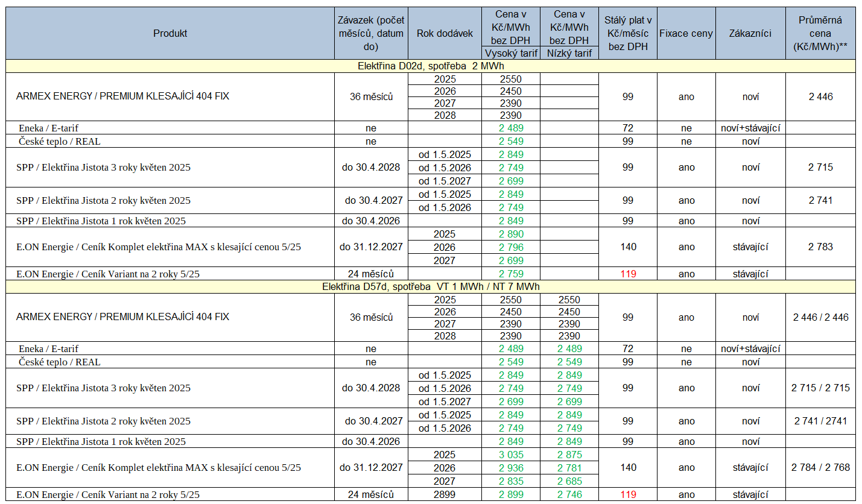
Task: Select the 2899 Rok dodávek cell in last row
Action: click(x=445, y=494)
